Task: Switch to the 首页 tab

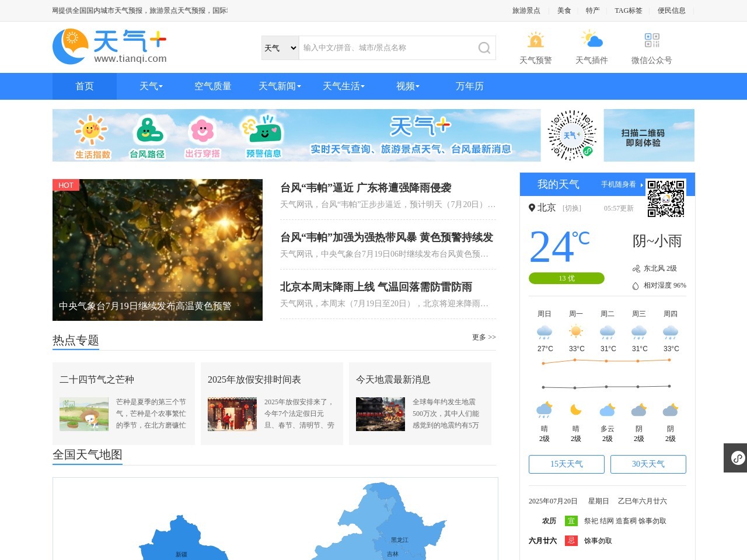Action: coord(84,86)
